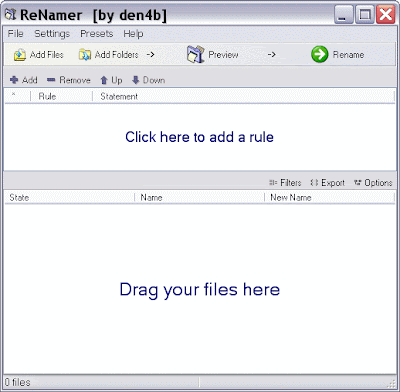Open the File menu

[x=15, y=34]
